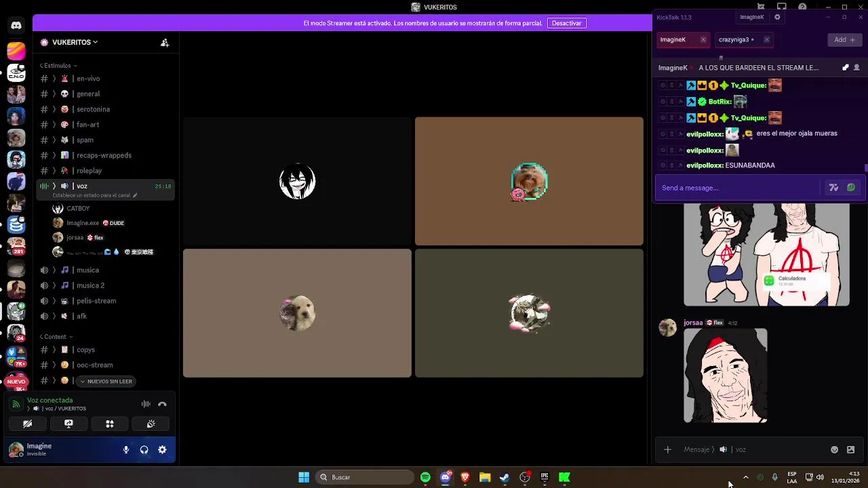Close the ImagineK tab in KickTalk
868x488 pixels.
[x=703, y=40]
